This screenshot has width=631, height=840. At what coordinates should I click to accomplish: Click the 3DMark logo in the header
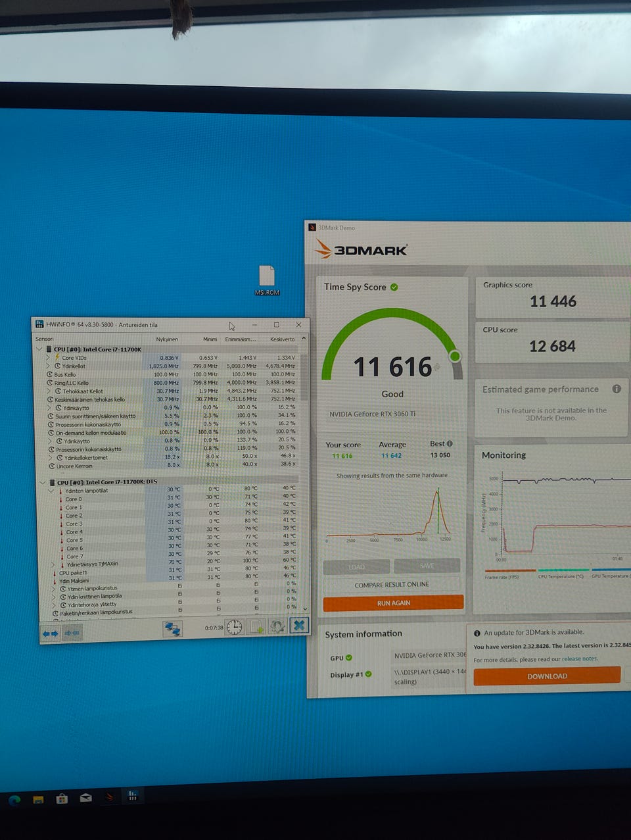pos(361,249)
